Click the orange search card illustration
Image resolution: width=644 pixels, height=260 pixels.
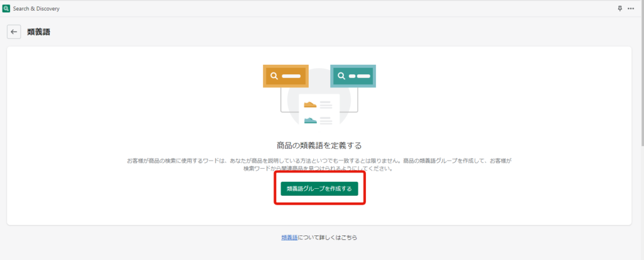pos(286,76)
